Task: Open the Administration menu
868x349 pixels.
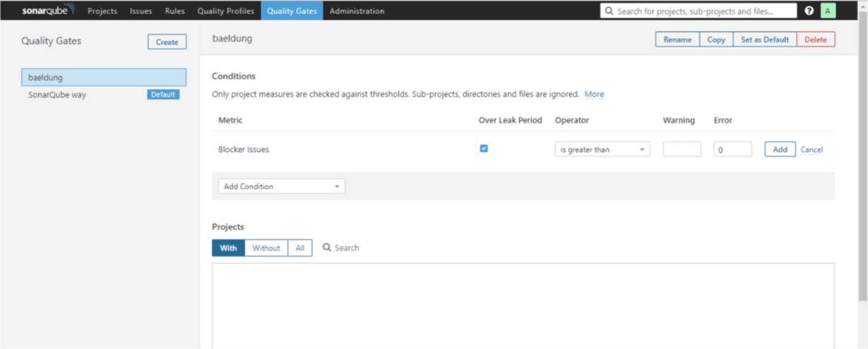Action: click(x=357, y=11)
